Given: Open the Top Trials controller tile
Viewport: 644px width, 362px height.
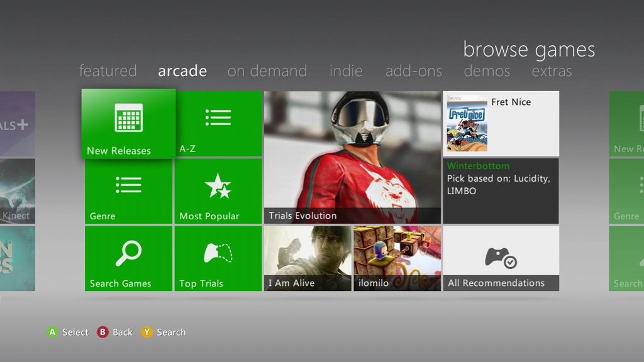Looking at the screenshot, I should (x=218, y=258).
